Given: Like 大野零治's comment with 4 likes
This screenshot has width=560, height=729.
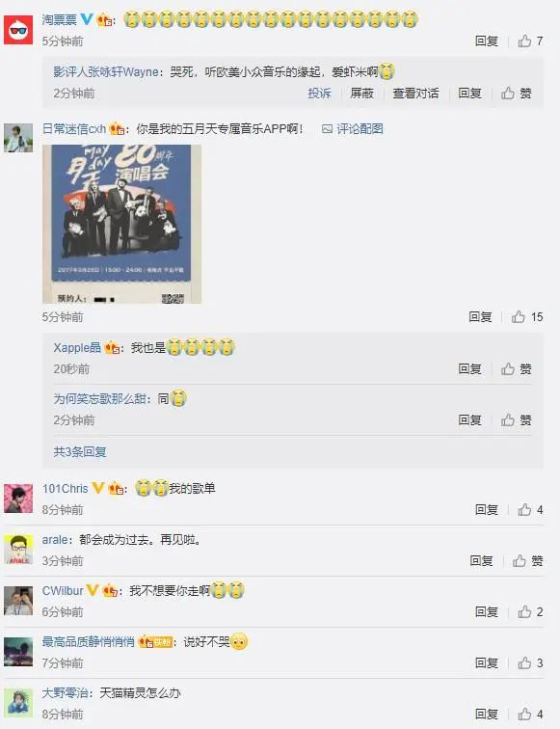Looking at the screenshot, I should coord(524,714).
